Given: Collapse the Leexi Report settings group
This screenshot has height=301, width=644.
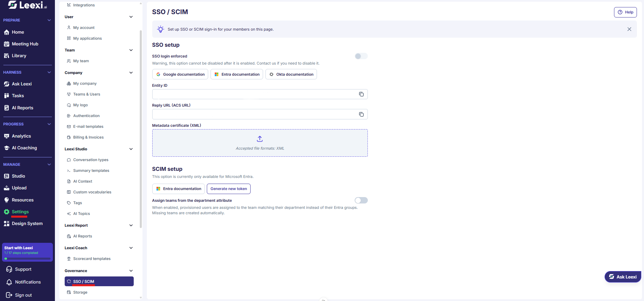Looking at the screenshot, I should [131, 225].
